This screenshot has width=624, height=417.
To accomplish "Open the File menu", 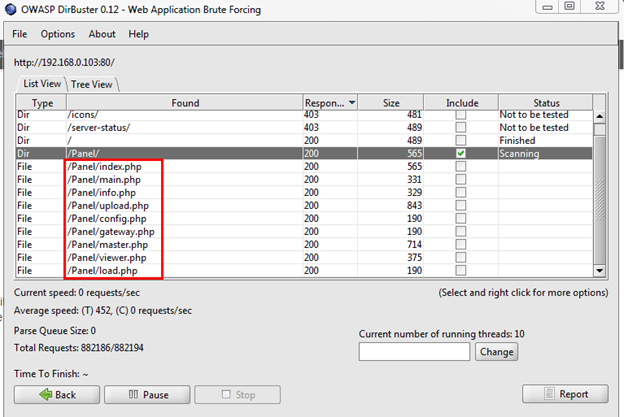I will (19, 34).
